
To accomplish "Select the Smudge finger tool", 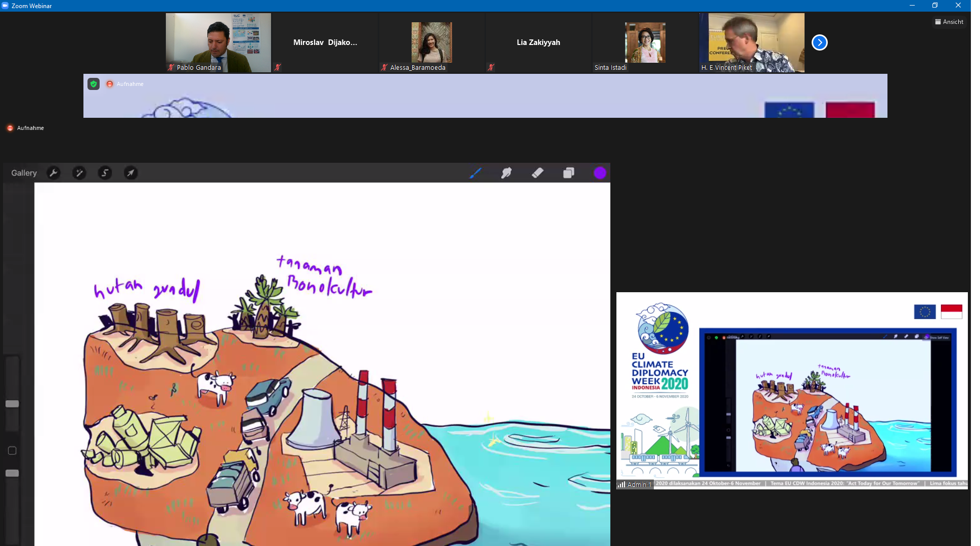I will pos(506,173).
